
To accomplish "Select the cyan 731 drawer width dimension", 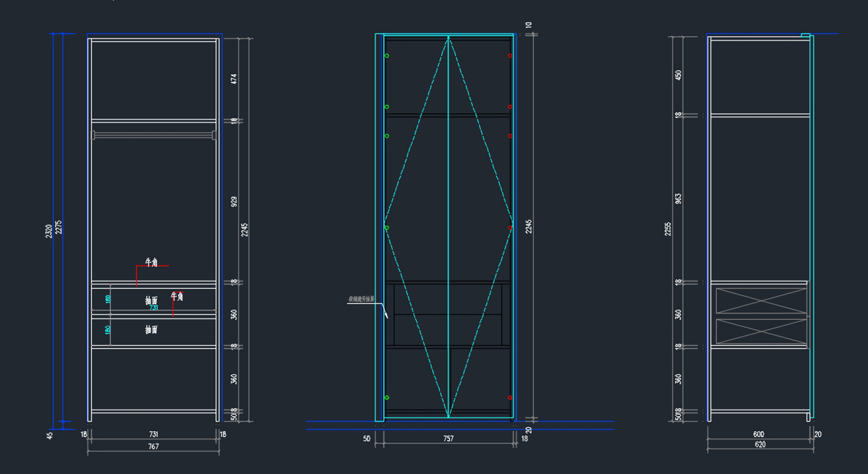I will pos(153,308).
